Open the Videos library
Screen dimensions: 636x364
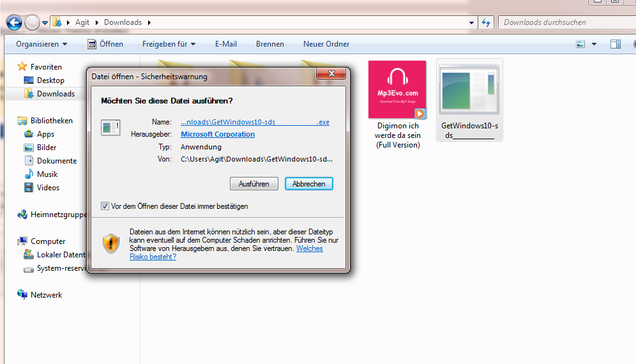click(x=49, y=188)
